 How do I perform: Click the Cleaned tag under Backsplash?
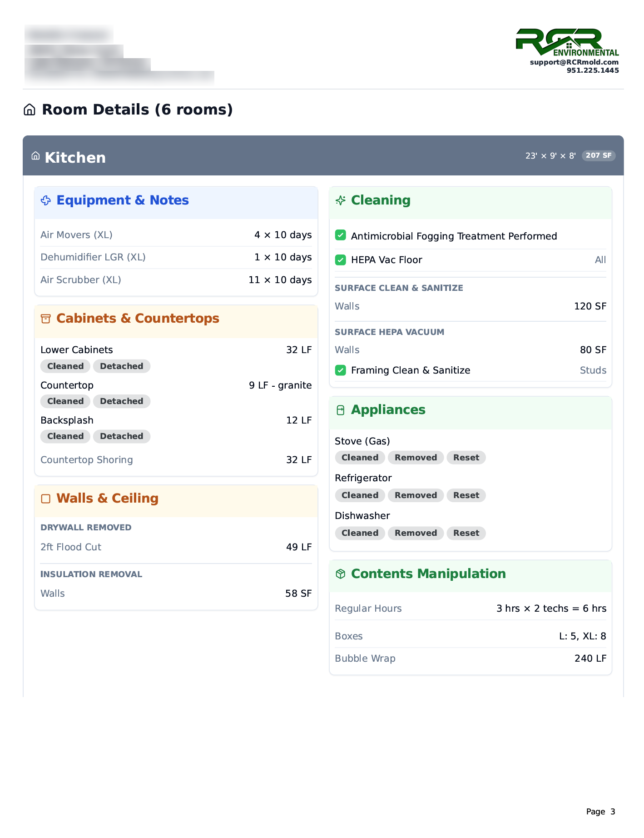[x=65, y=436]
